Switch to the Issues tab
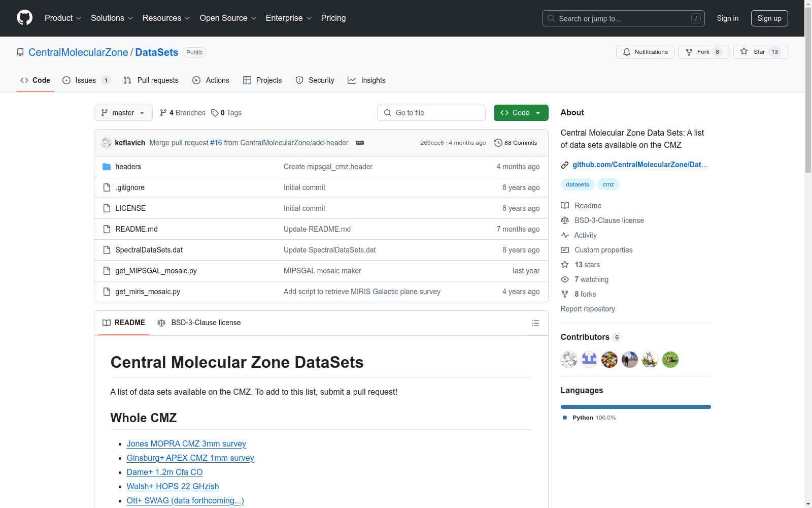 [x=86, y=80]
